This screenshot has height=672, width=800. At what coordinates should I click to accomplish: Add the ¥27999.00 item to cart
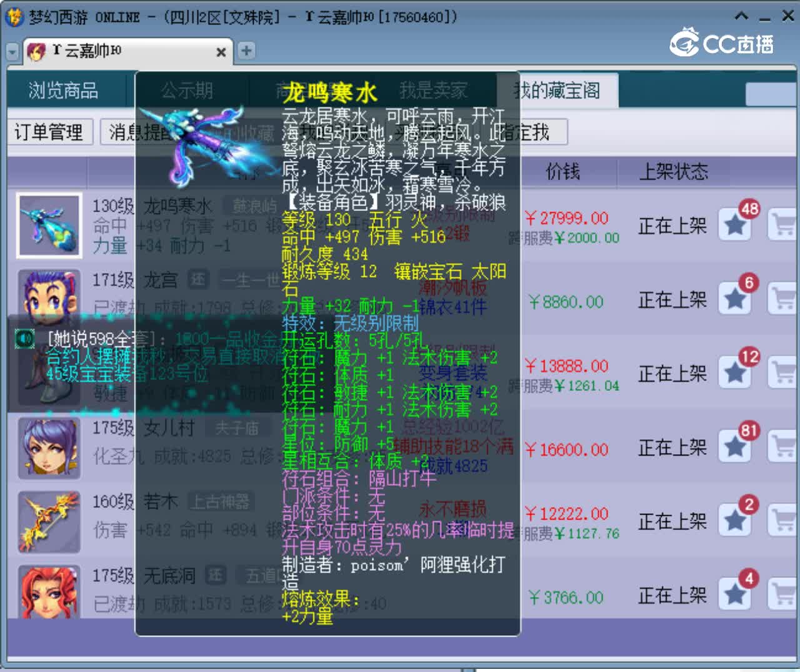[x=782, y=225]
